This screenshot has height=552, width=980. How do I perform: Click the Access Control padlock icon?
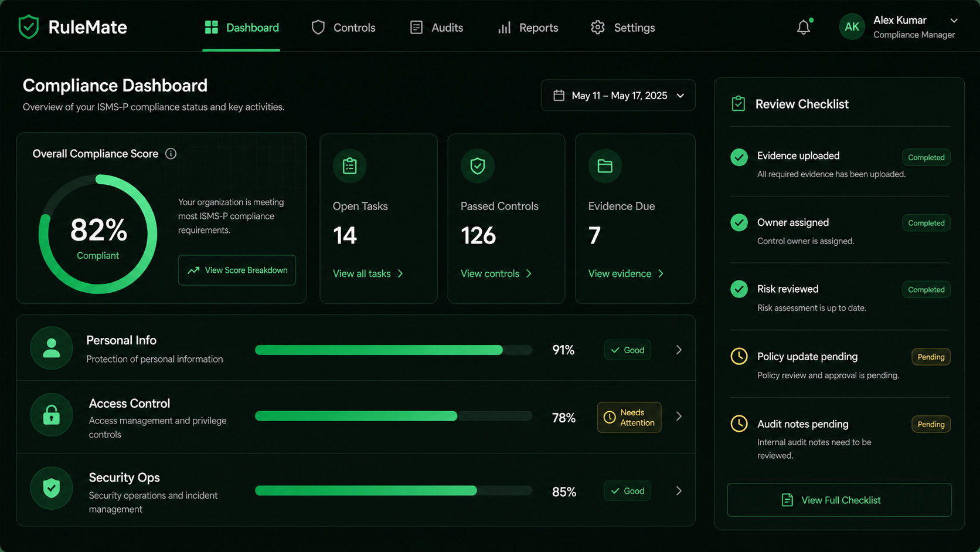point(52,415)
